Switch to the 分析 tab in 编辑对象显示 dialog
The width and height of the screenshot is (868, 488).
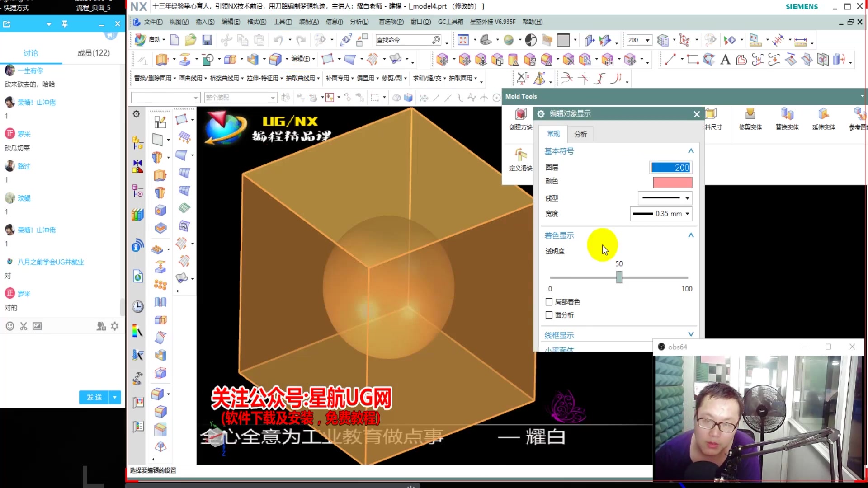tap(580, 134)
